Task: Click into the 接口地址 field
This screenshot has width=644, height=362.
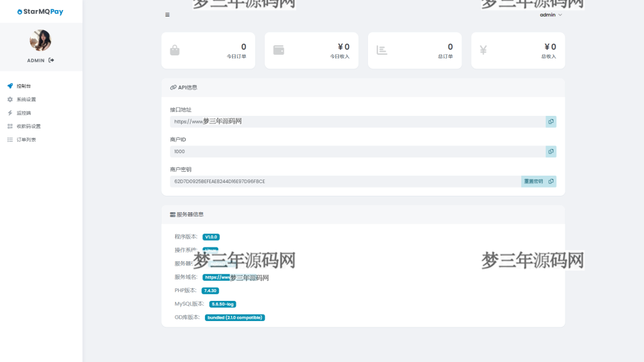Action: click(358, 122)
